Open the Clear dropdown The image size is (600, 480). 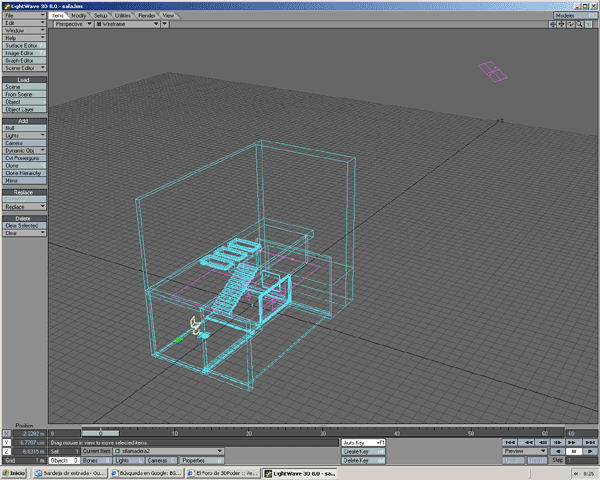pyautogui.click(x=24, y=233)
